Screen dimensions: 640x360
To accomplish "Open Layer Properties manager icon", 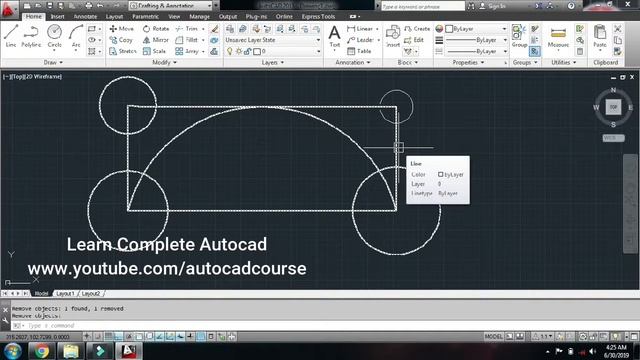I will tap(230, 29).
